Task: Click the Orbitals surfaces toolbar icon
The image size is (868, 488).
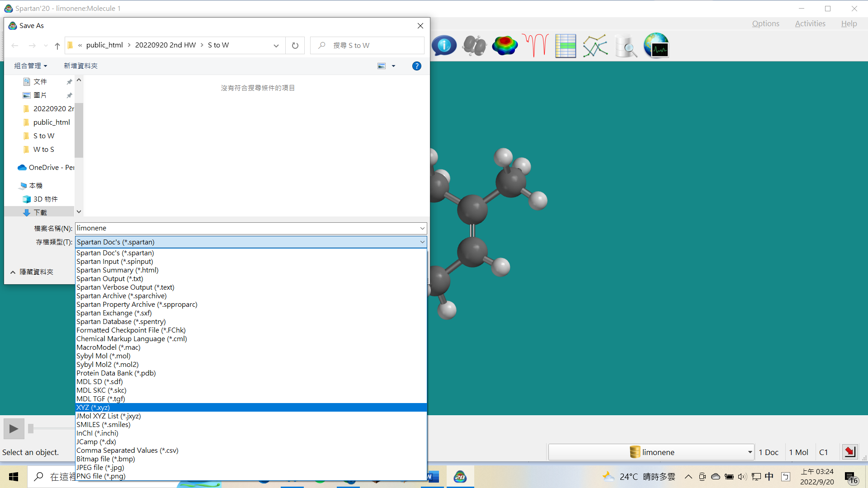Action: coord(474,46)
